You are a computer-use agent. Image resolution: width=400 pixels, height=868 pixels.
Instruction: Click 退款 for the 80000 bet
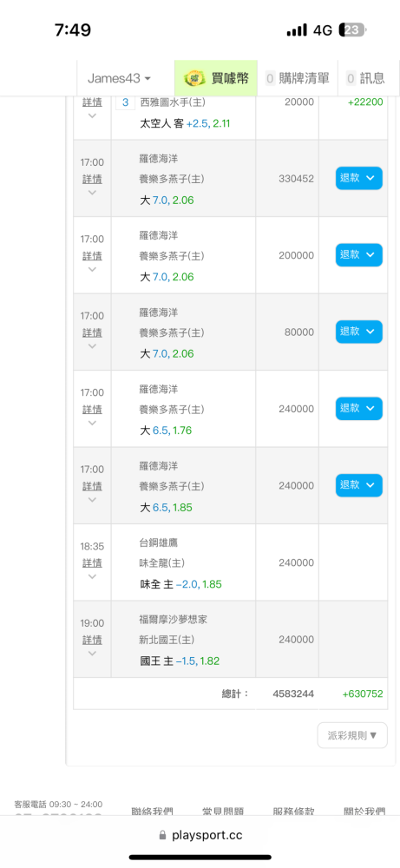pos(359,332)
